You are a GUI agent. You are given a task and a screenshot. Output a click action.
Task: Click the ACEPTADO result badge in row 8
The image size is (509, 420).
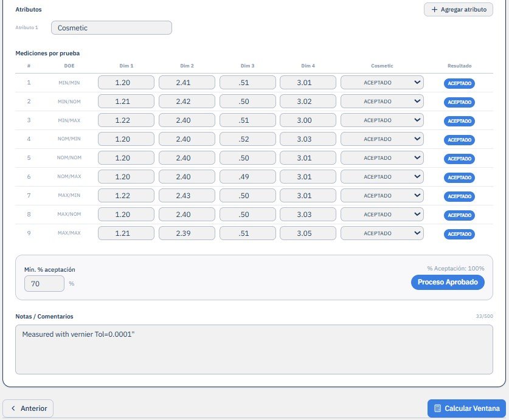point(459,215)
